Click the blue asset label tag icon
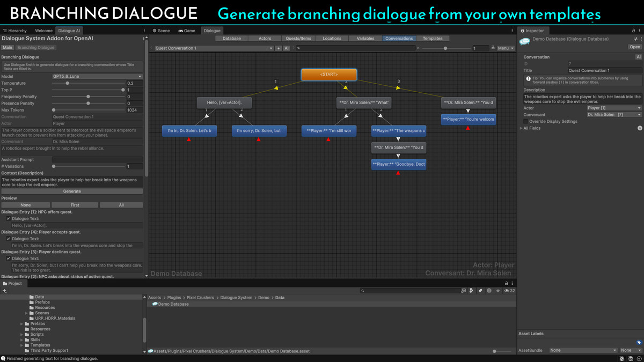 pyautogui.click(x=639, y=342)
